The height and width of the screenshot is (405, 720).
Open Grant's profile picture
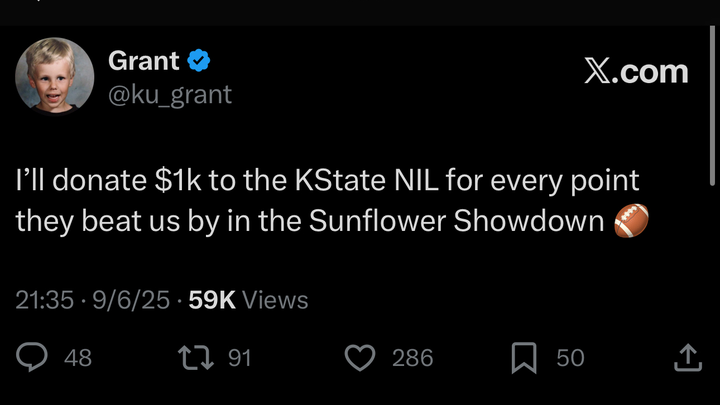pos(54,76)
